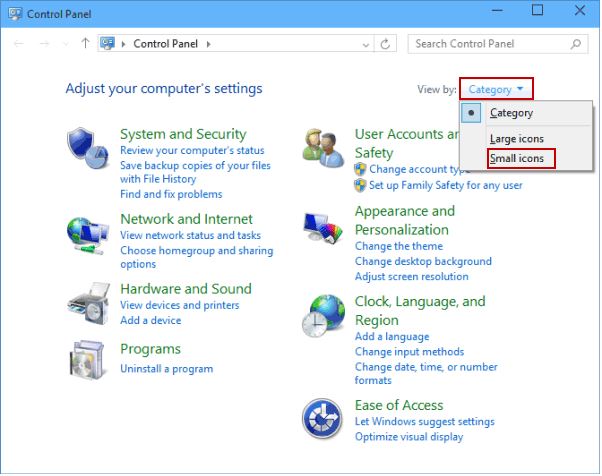Open the Programs disc box icon
This screenshot has height=476, width=602.
pyautogui.click(x=87, y=359)
